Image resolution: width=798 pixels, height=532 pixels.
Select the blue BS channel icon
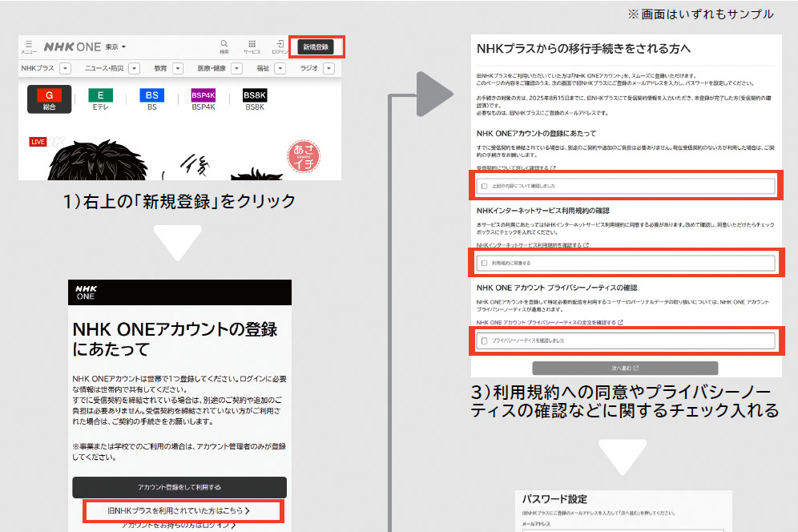click(151, 99)
